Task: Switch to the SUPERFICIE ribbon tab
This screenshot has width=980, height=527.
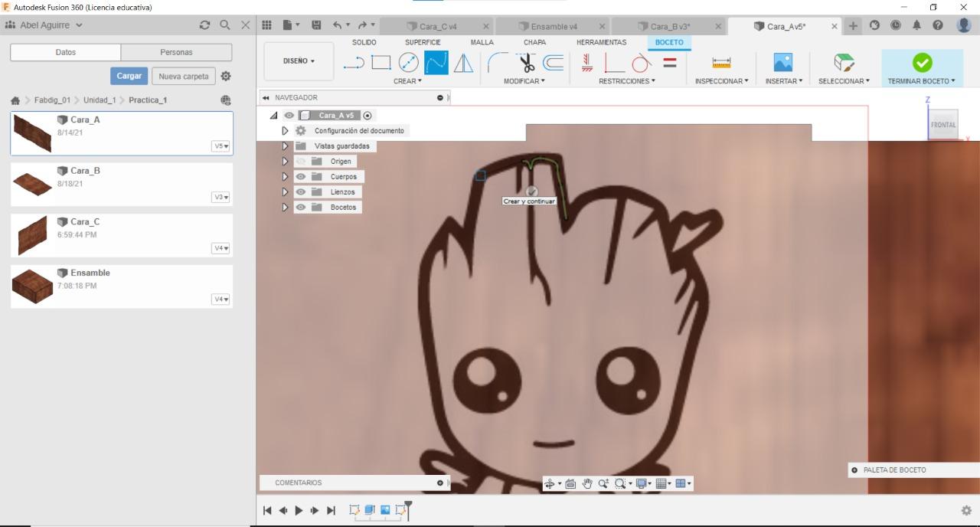Action: pos(423,42)
